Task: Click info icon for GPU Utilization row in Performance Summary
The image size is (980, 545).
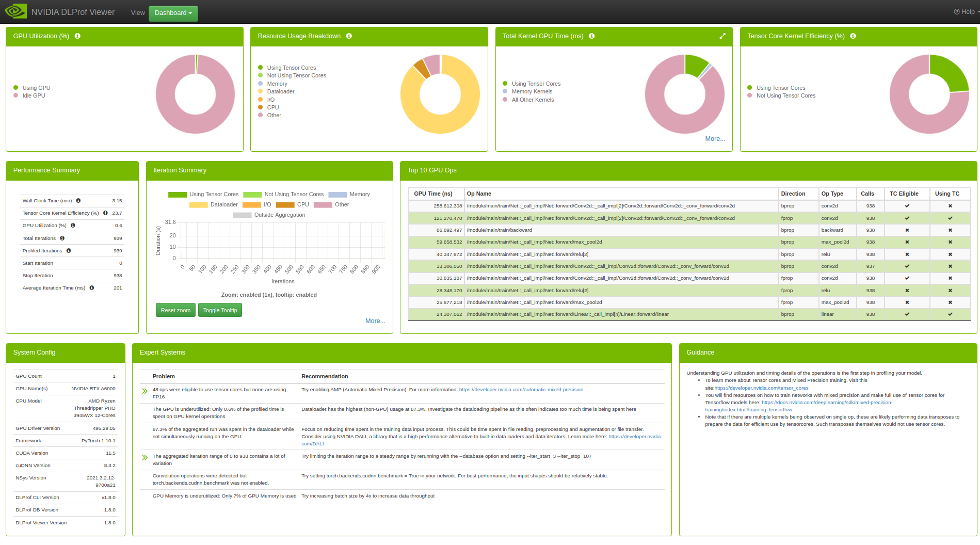Action: [x=73, y=226]
